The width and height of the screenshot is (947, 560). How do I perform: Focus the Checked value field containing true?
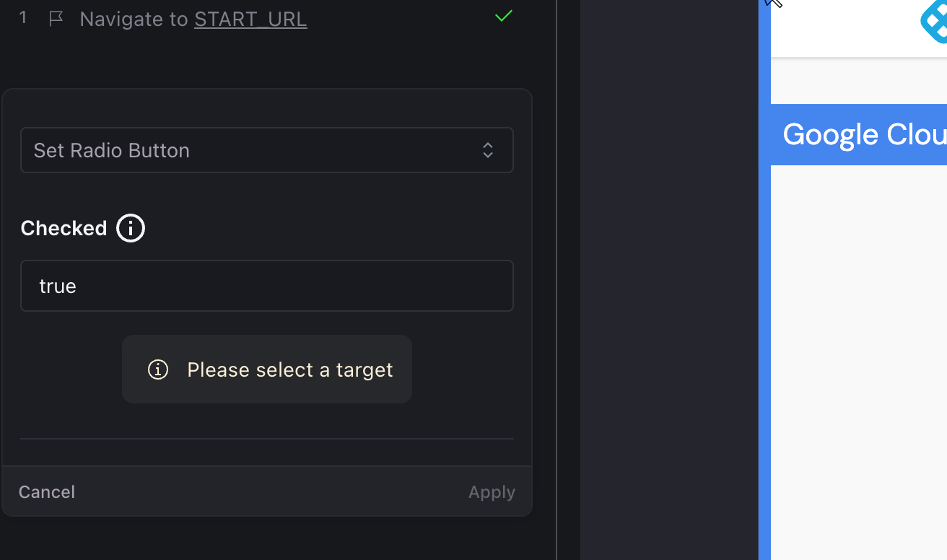(267, 286)
